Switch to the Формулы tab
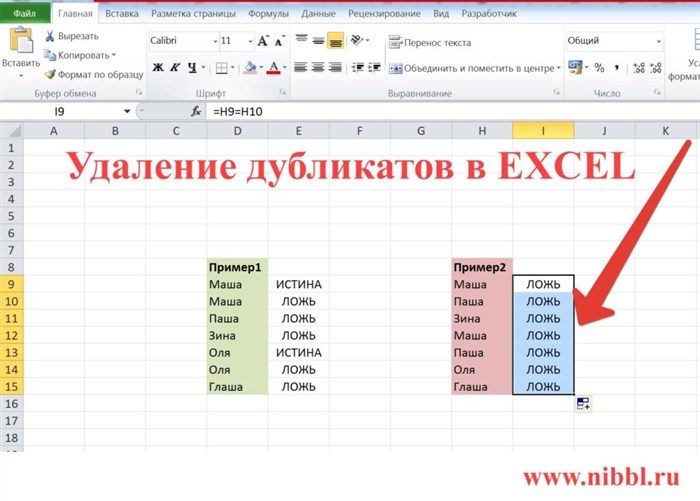 [x=268, y=14]
